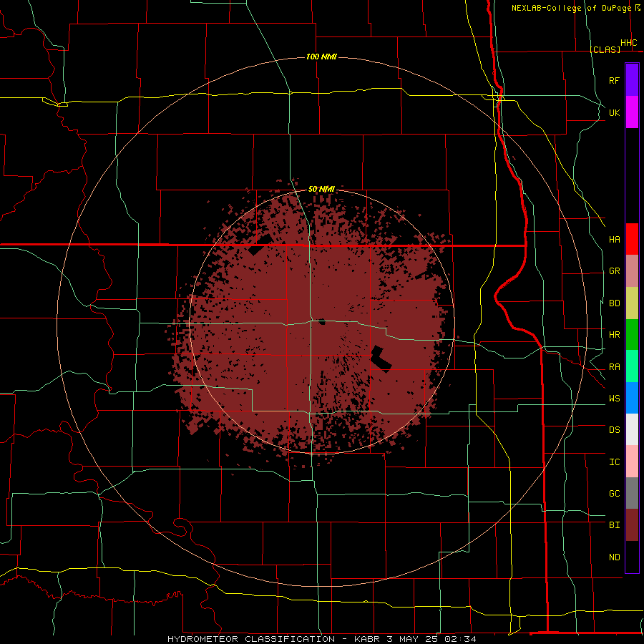
Task: Click the KABR radar site center marker
Action: pyautogui.click(x=322, y=321)
